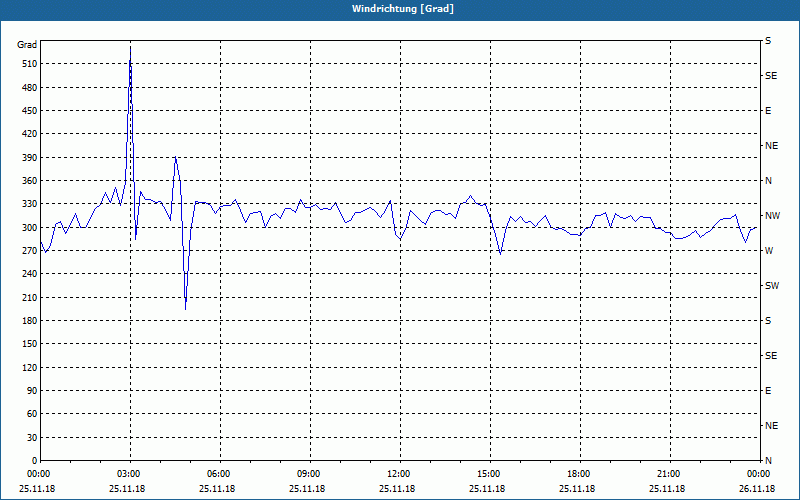Click the 120 axis value
The image size is (800, 500).
pos(30,368)
